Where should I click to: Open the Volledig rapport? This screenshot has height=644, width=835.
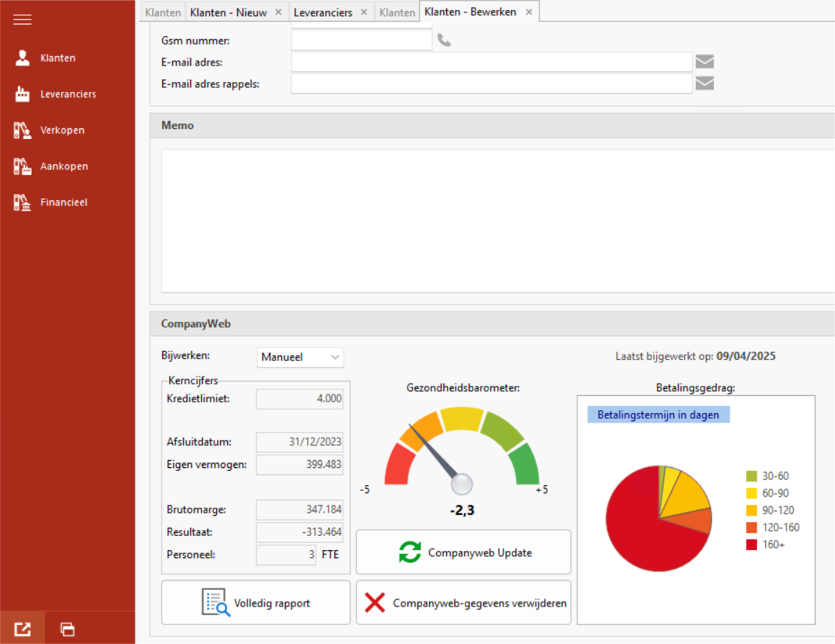pos(255,603)
